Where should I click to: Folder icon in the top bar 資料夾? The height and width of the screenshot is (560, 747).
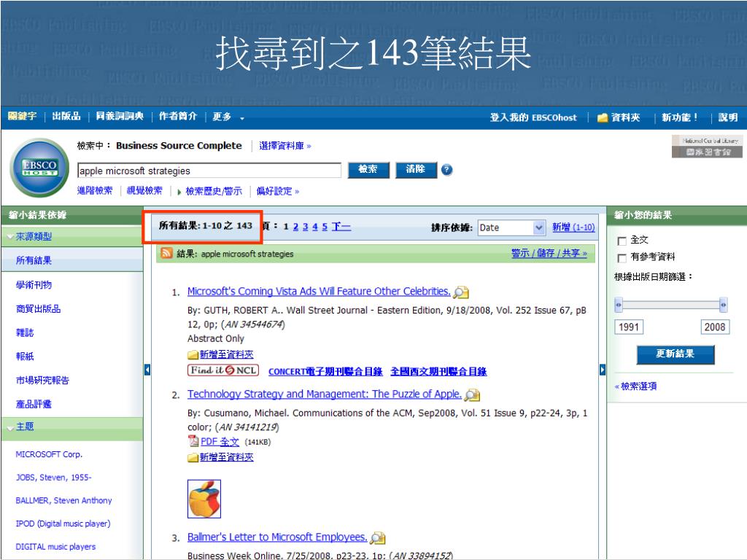click(603, 117)
